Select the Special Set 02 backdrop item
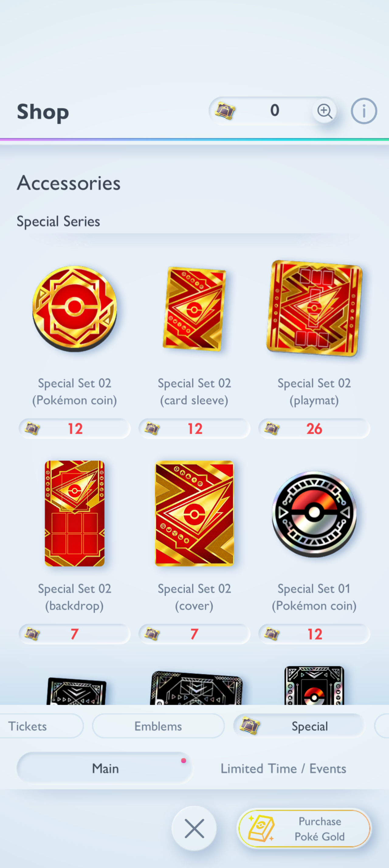 [74, 514]
